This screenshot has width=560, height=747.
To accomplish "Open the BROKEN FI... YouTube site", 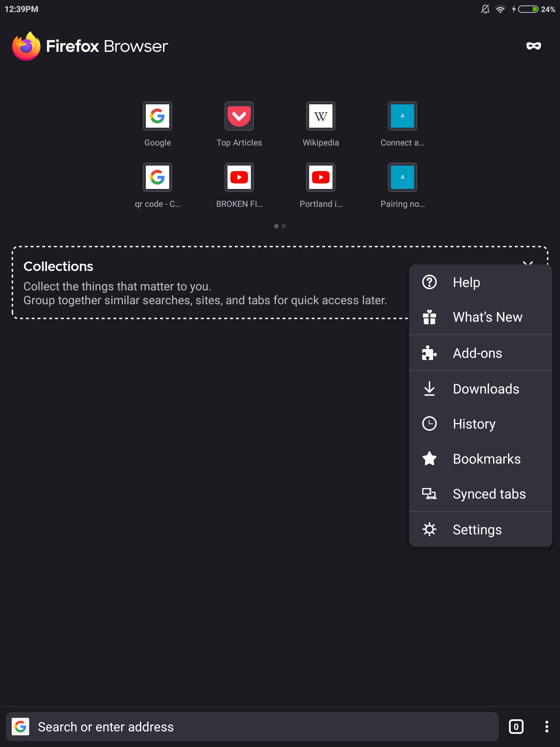I will 239,177.
